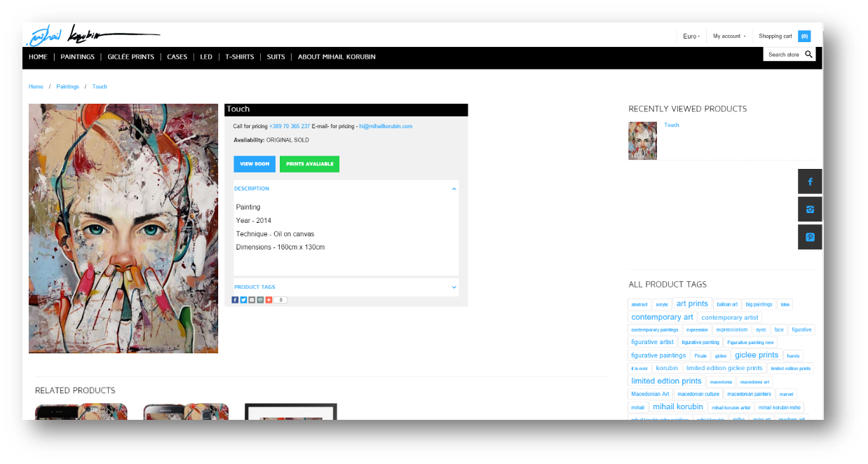Select the 'Finale' product tag
The height and width of the screenshot is (464, 868).
point(700,356)
